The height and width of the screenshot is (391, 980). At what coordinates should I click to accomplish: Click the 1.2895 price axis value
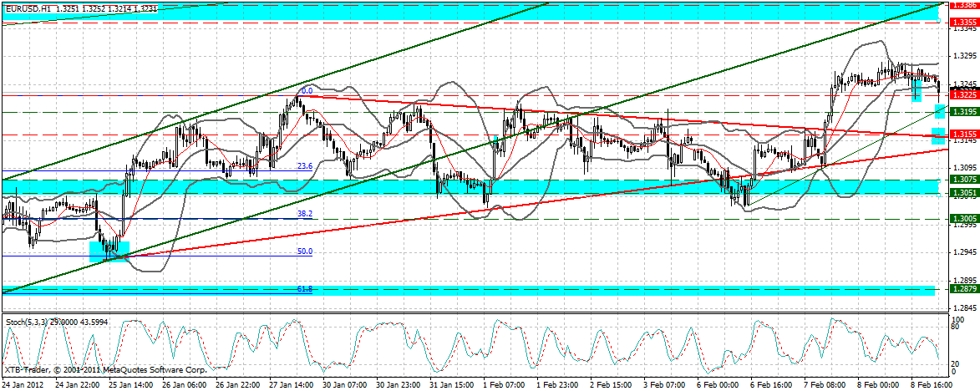point(964,281)
